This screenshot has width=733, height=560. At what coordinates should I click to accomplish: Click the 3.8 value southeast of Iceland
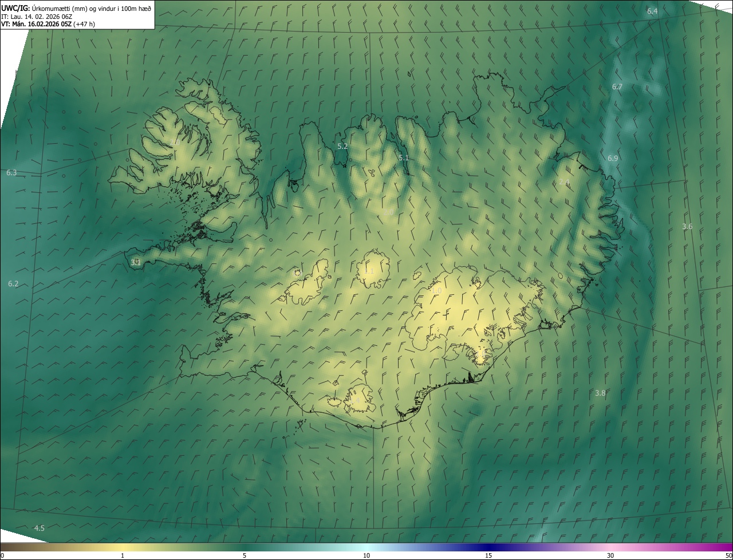point(600,393)
